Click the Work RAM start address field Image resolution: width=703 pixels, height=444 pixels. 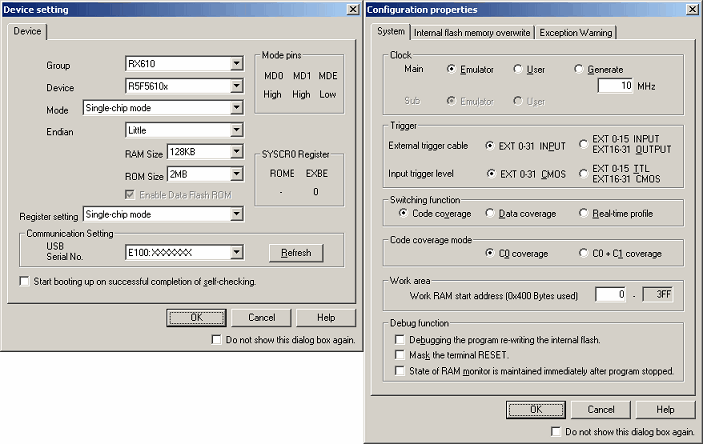(613, 294)
